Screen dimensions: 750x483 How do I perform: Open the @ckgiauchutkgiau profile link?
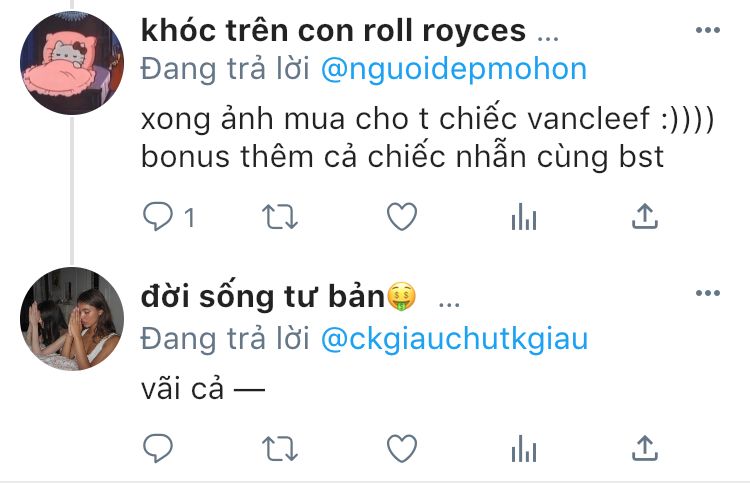(x=454, y=340)
